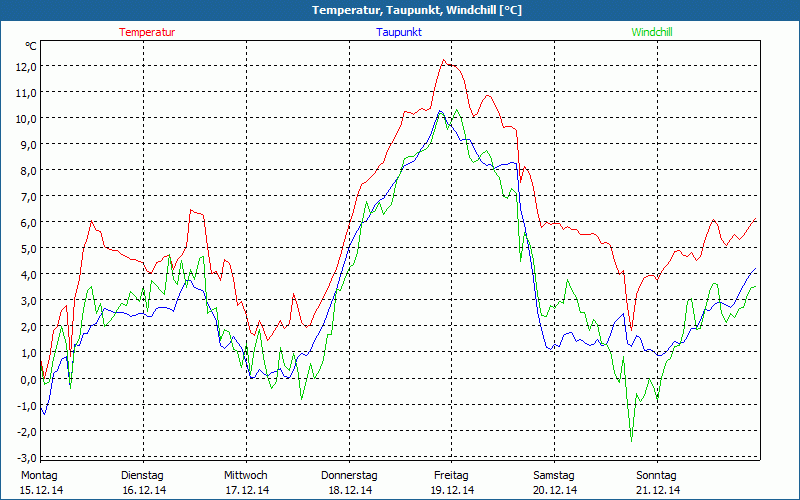Viewport: 800px width, 500px height.
Task: Click the '12,0' y-axis value
Action: point(27,66)
